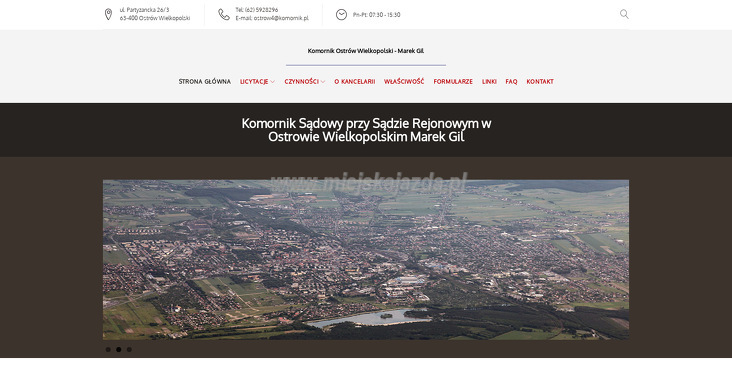Open the Formularze menu item
Viewport: 732px width, 367px height.
pyautogui.click(x=453, y=81)
